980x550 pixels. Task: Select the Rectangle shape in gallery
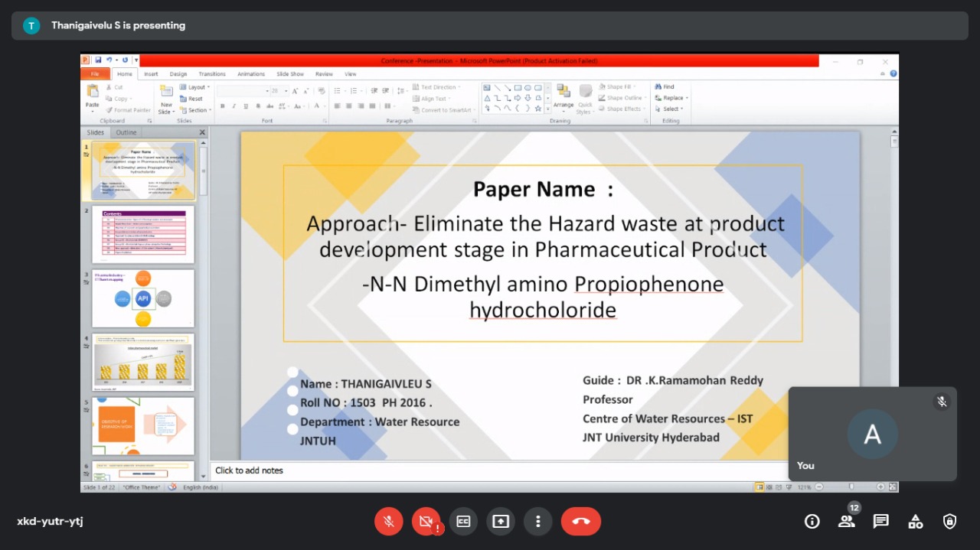click(518, 87)
